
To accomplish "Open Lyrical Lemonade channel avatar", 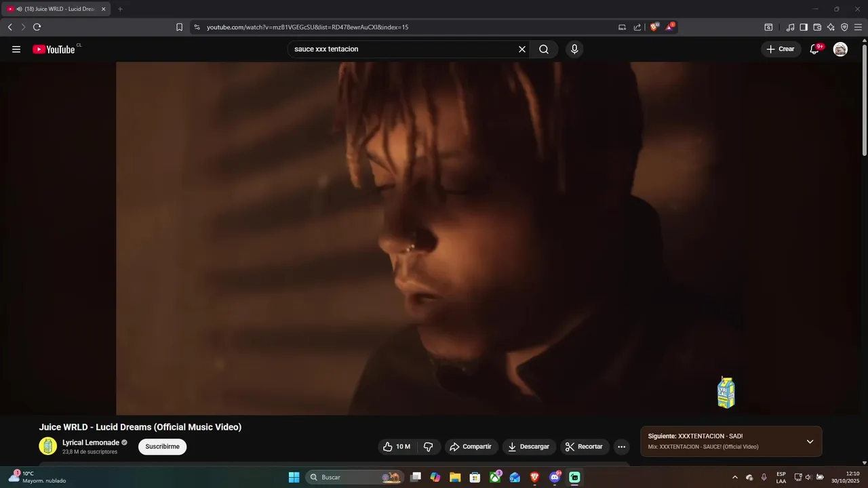I will 48,446.
